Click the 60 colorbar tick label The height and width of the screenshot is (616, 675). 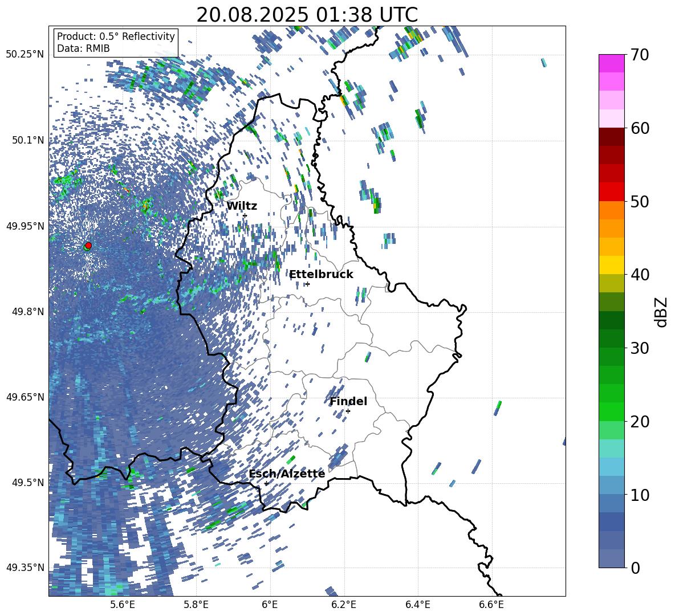(639, 128)
